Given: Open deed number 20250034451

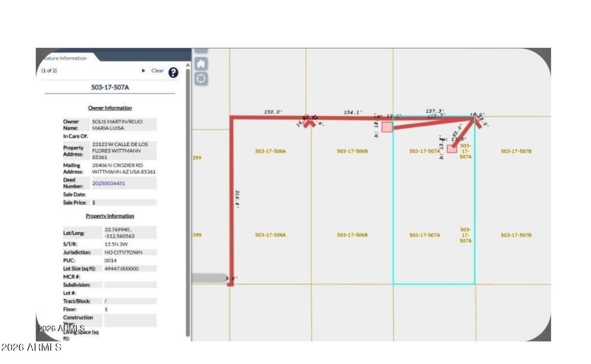Looking at the screenshot, I should (108, 183).
